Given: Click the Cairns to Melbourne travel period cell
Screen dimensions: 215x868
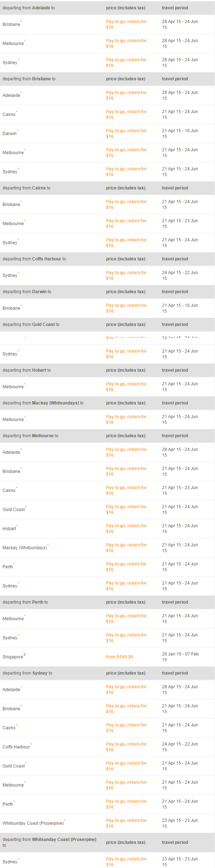Looking at the screenshot, I should 180,224.
